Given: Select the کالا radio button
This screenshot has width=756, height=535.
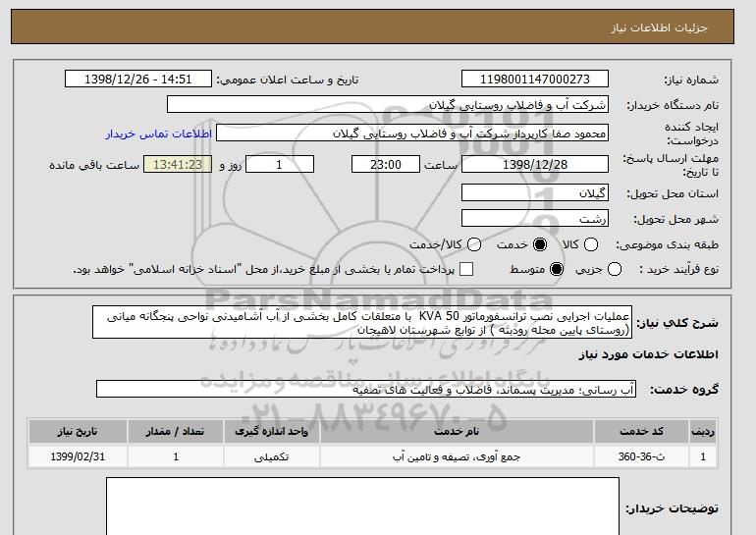Looking at the screenshot, I should (591, 244).
